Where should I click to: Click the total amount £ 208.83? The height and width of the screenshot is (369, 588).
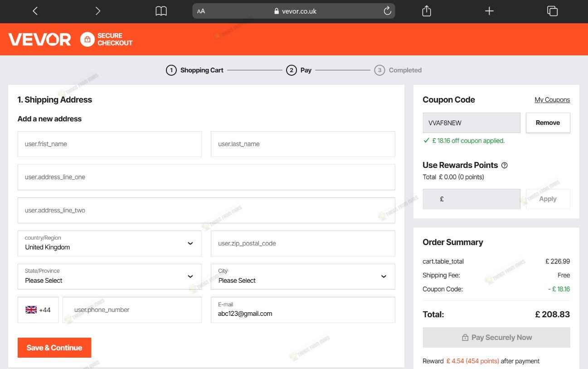pos(553,314)
